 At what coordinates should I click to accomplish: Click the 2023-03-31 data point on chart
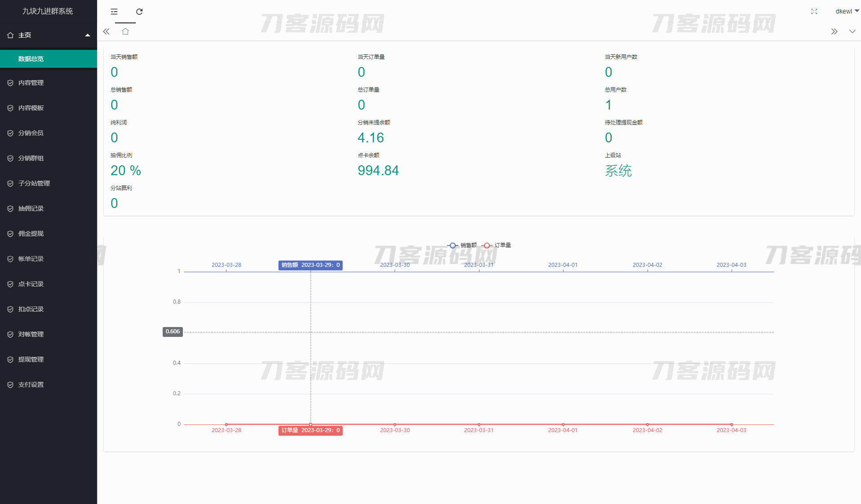click(x=479, y=424)
